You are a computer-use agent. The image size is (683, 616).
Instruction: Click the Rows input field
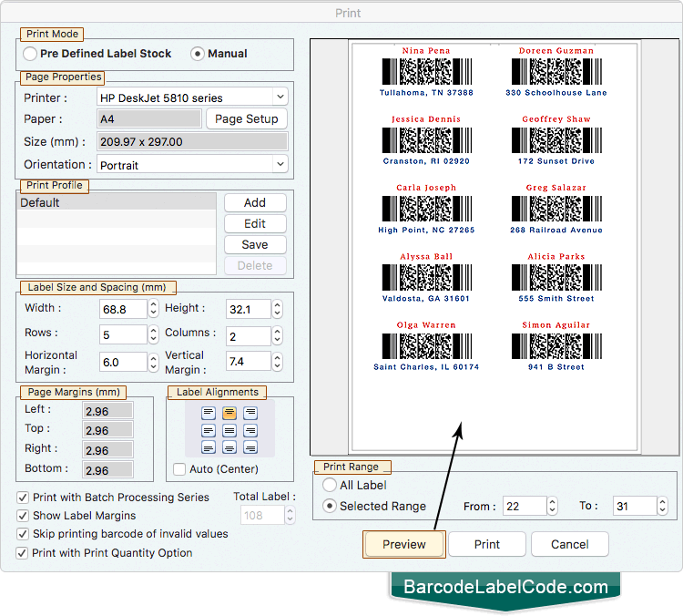coord(123,334)
